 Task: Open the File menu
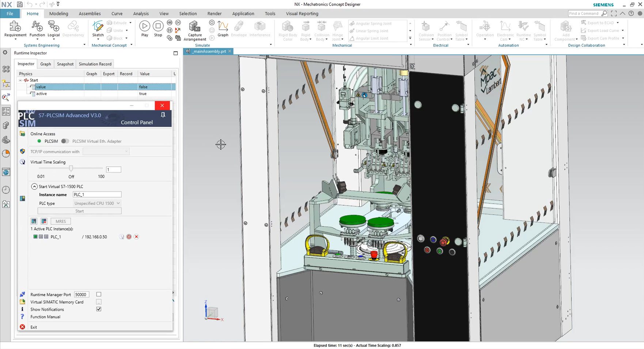point(10,14)
